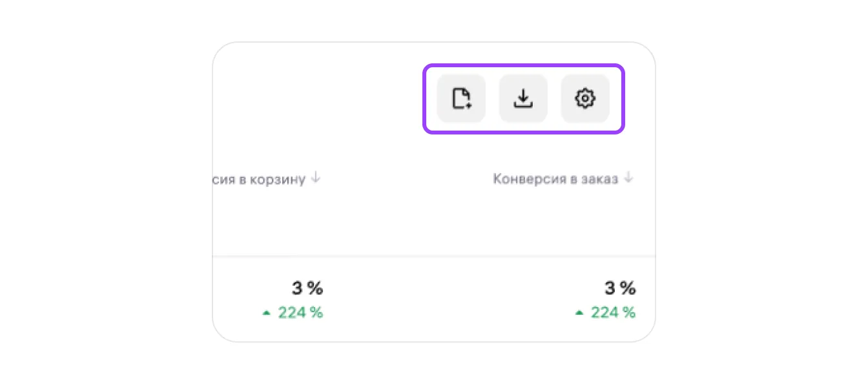Viewport: 868px width, 384px height.
Task: Sort by the Конверсия в заказ arrow
Action: click(629, 178)
